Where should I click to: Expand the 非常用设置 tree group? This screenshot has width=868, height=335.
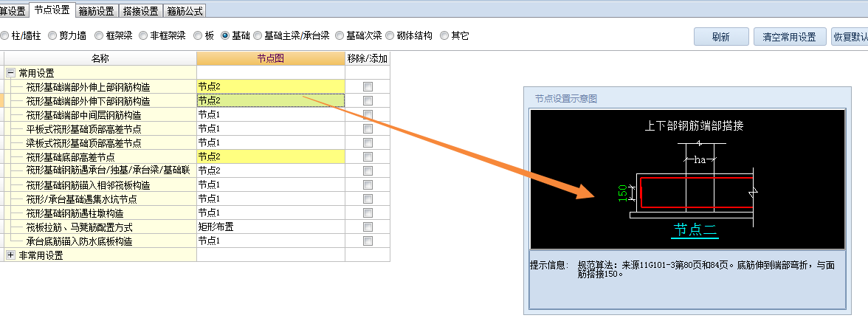click(x=10, y=255)
